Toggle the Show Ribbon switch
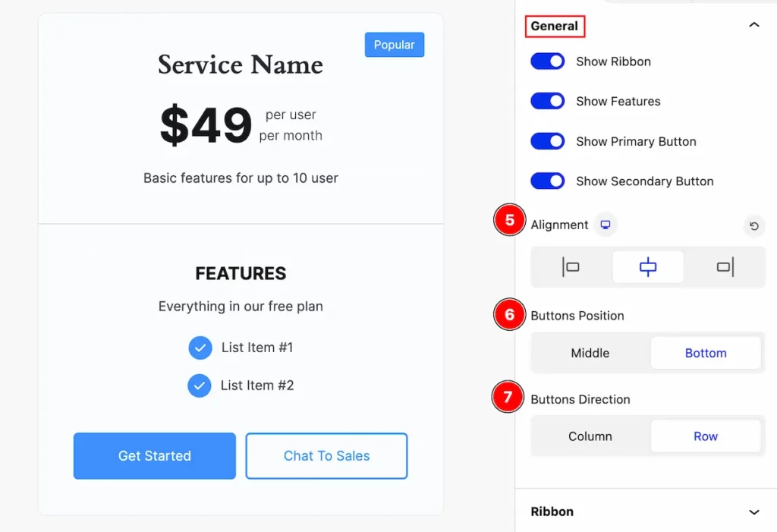Image resolution: width=777 pixels, height=532 pixels. tap(548, 61)
